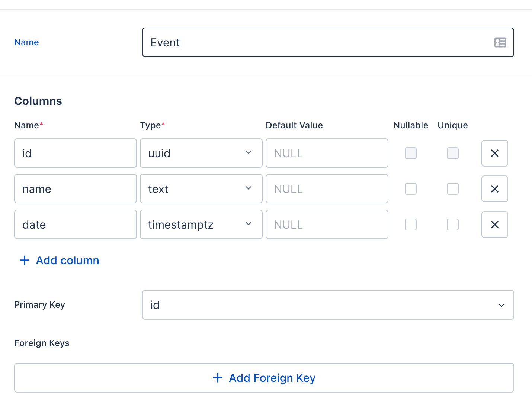
Task: Remove the id column using its X icon
Action: [x=494, y=153]
